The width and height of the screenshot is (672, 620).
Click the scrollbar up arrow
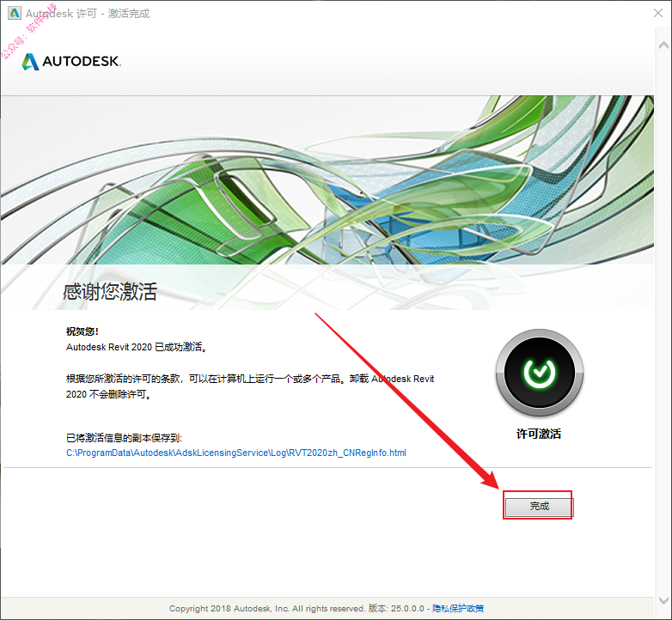pyautogui.click(x=663, y=45)
